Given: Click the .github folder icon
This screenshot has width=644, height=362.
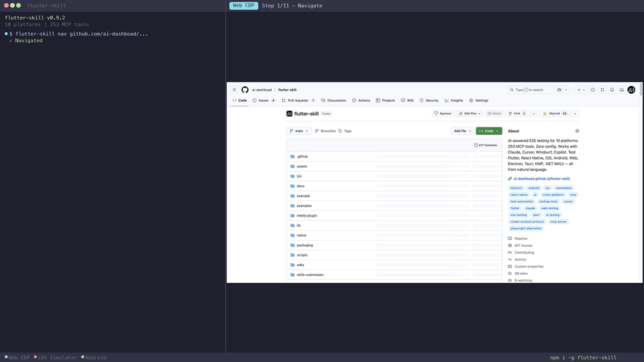Looking at the screenshot, I should [292, 156].
